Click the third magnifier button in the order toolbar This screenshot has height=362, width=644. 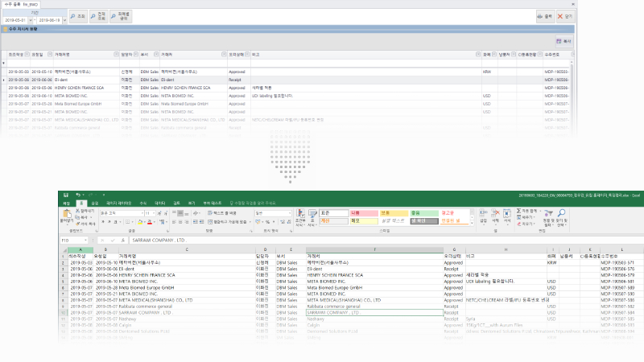tap(121, 16)
